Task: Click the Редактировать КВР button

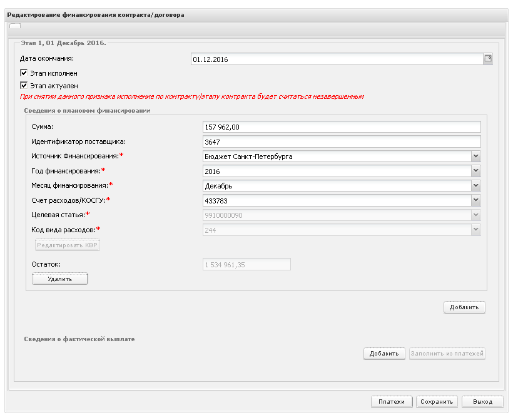Action: [x=68, y=245]
